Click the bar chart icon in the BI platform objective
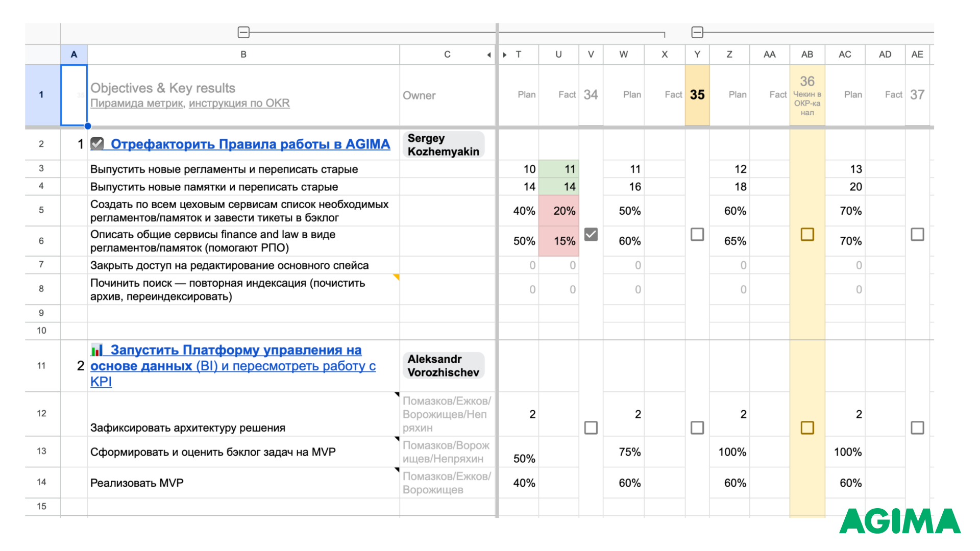 (97, 350)
